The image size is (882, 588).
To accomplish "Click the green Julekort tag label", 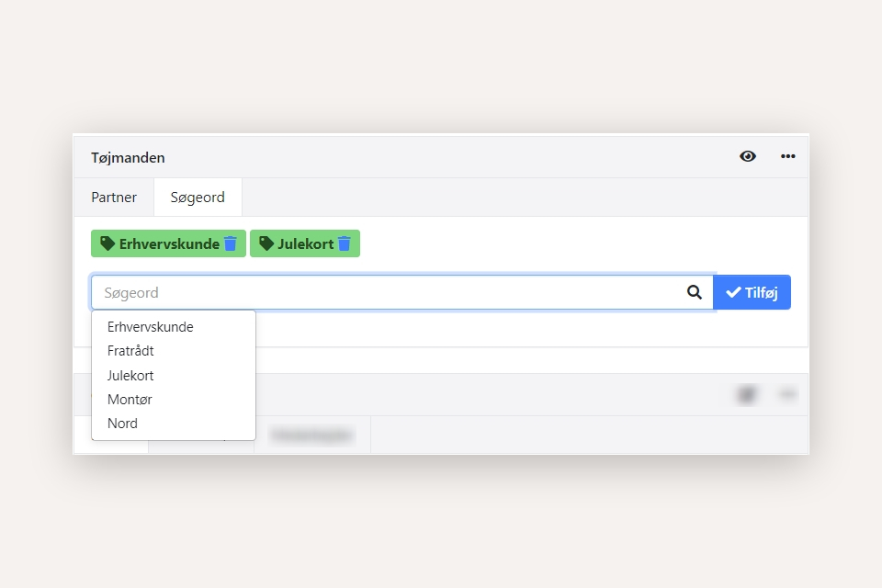I will [x=305, y=243].
